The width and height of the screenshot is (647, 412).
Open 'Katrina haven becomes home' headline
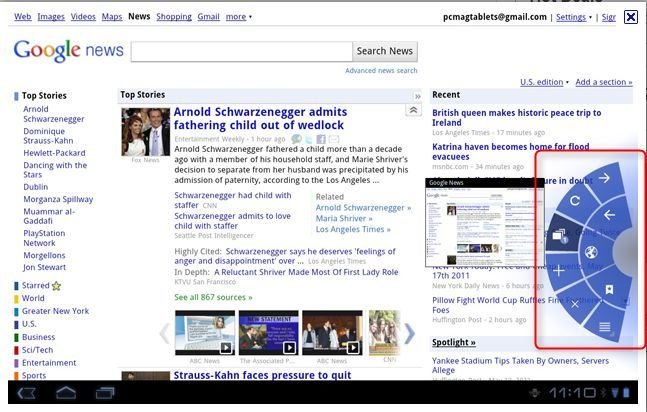[x=511, y=152]
